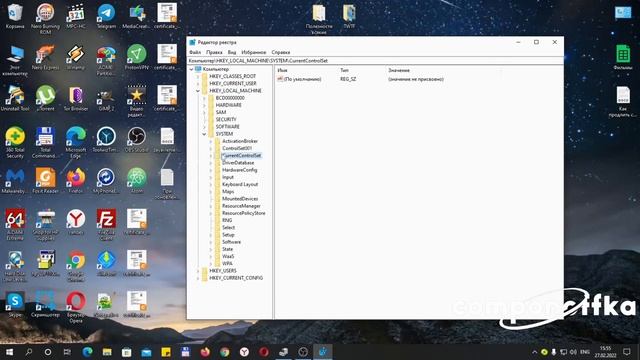The width and height of the screenshot is (640, 360).
Task: Select the ControlSet001 key
Action: (x=237, y=148)
